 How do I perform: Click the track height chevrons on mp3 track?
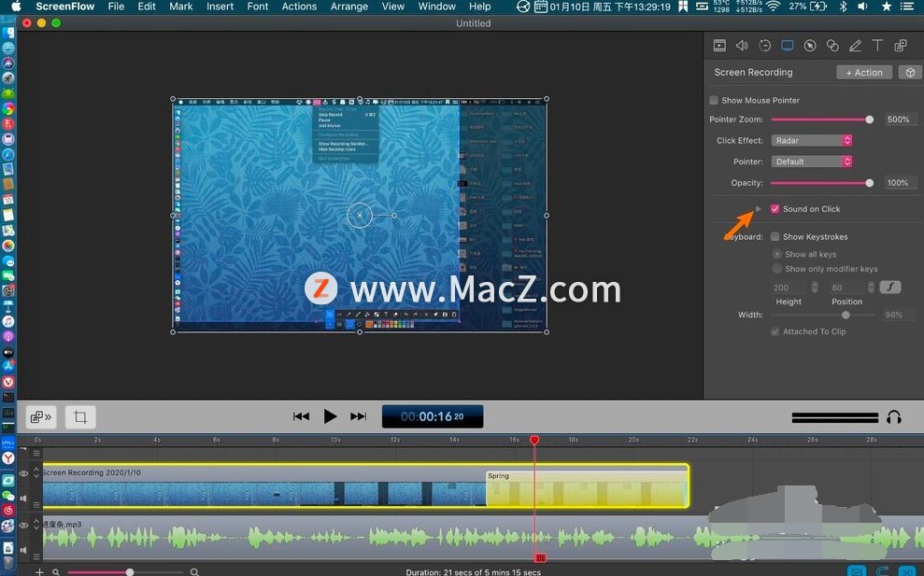tap(36, 524)
